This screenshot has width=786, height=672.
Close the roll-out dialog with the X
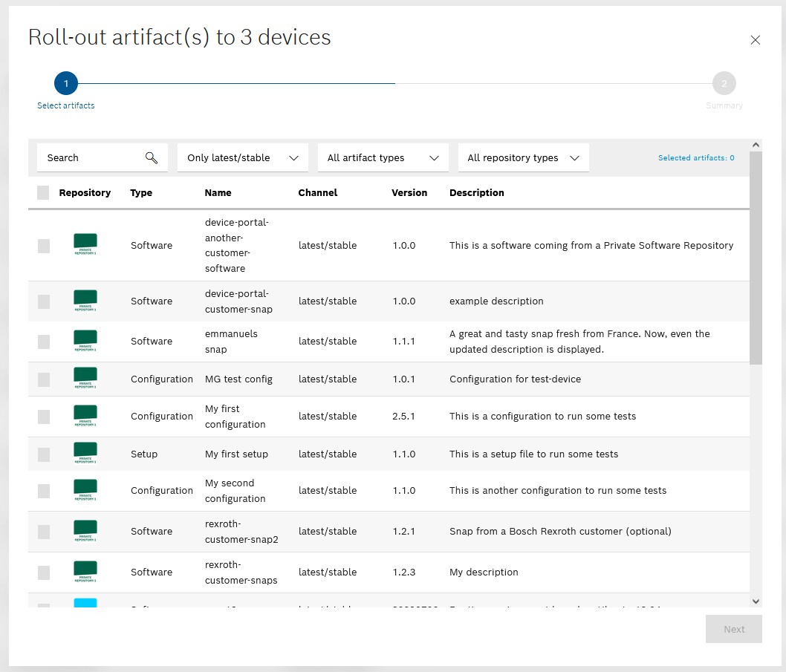coord(756,40)
